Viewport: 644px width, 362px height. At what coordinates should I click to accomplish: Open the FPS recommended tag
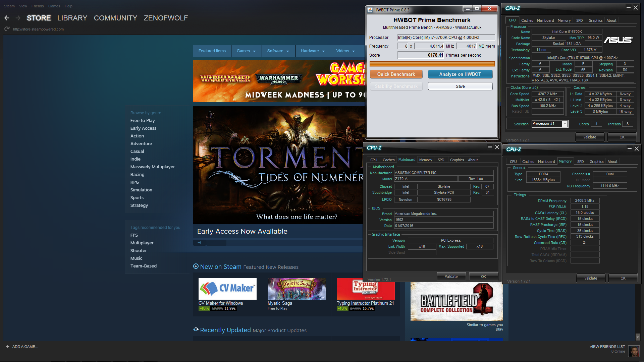(134, 235)
